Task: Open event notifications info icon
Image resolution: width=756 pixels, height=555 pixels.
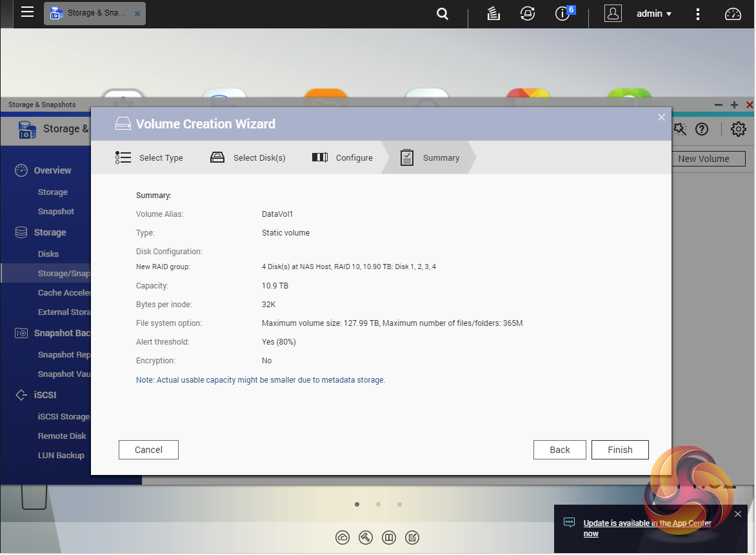Action: [562, 14]
